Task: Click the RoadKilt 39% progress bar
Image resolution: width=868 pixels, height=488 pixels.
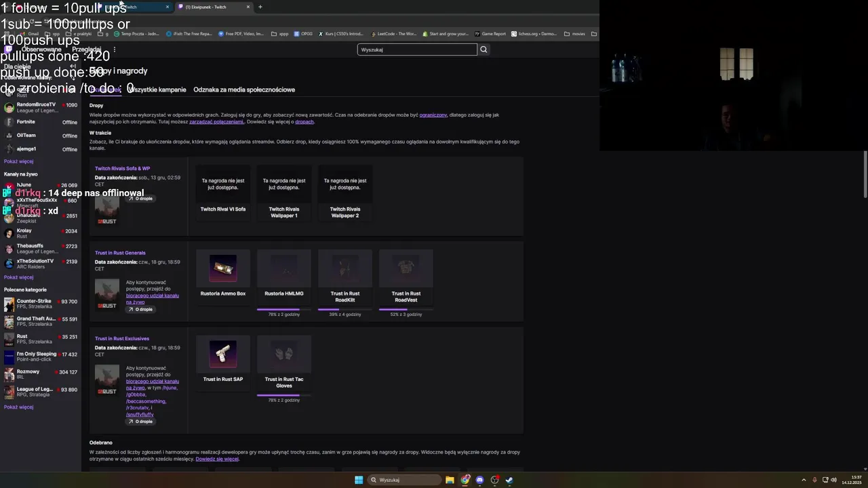Action: pos(345,309)
